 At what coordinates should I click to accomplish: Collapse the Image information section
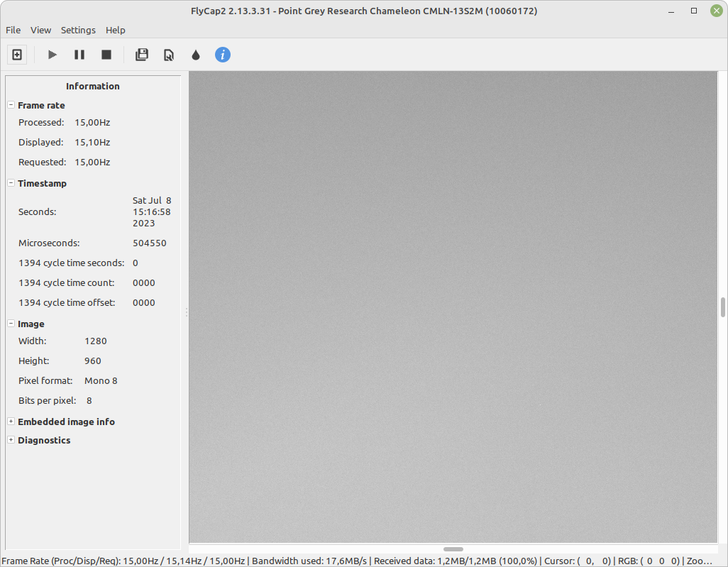(10, 324)
